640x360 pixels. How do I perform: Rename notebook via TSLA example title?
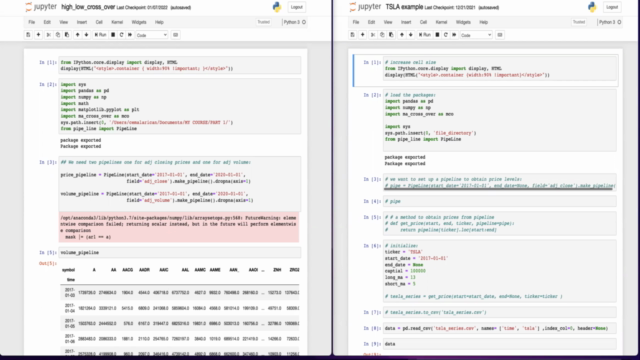pyautogui.click(x=404, y=7)
